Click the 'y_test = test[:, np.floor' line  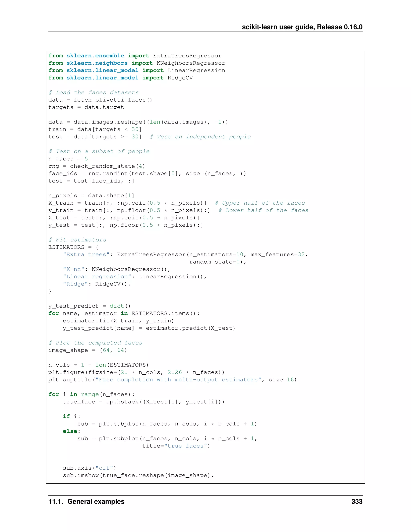click(126, 225)
